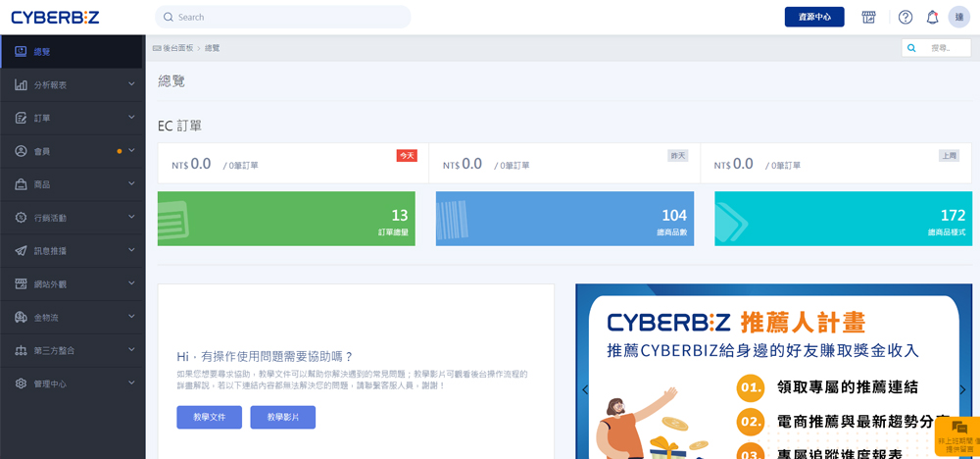Click the 推薦人計畫 banner image
980x459 pixels.
click(x=774, y=372)
